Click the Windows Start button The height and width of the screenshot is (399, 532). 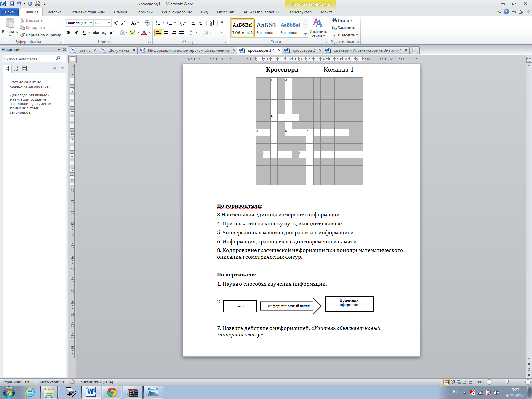tap(9, 393)
